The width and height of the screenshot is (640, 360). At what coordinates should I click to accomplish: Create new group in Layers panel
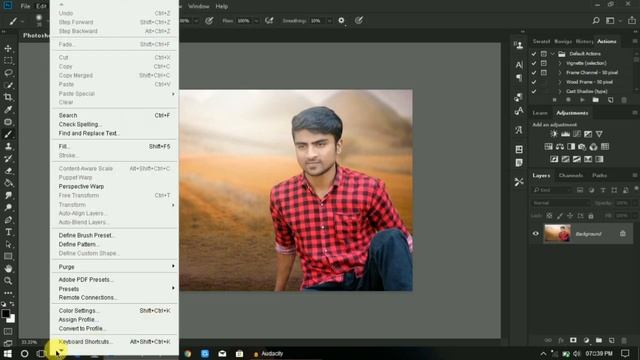[x=599, y=340]
